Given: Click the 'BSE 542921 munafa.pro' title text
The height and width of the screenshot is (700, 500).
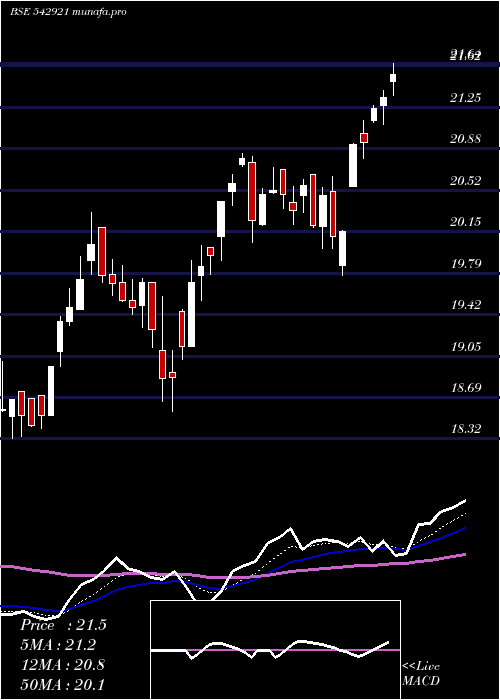Looking at the screenshot, I should pyautogui.click(x=68, y=12).
